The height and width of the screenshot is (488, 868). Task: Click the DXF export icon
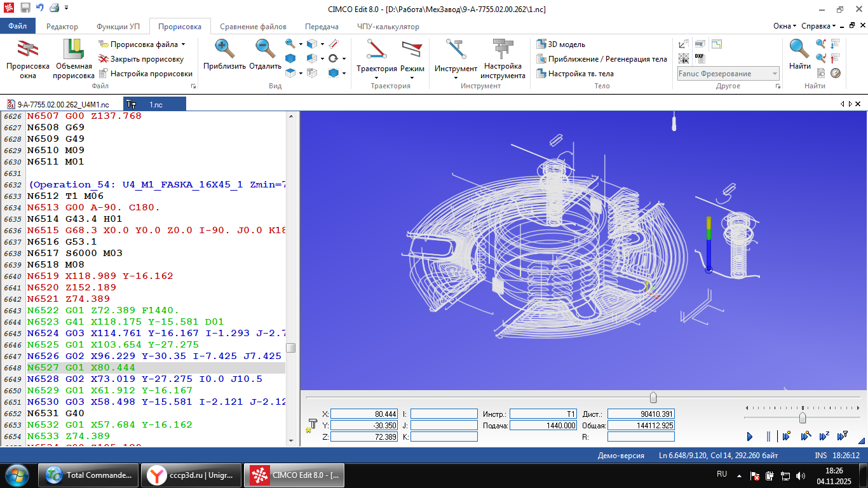[700, 58]
